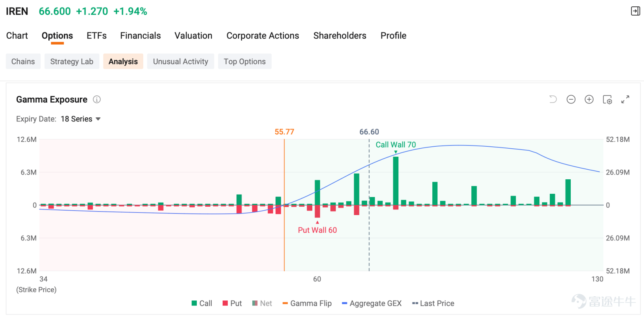
Task: Click the Call Wall 70 green bar
Action: point(396,181)
